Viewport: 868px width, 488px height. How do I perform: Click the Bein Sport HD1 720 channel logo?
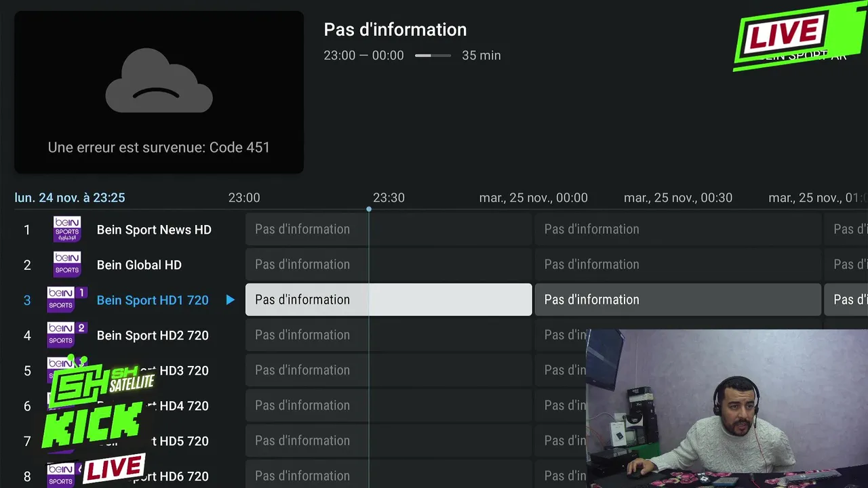click(x=67, y=300)
